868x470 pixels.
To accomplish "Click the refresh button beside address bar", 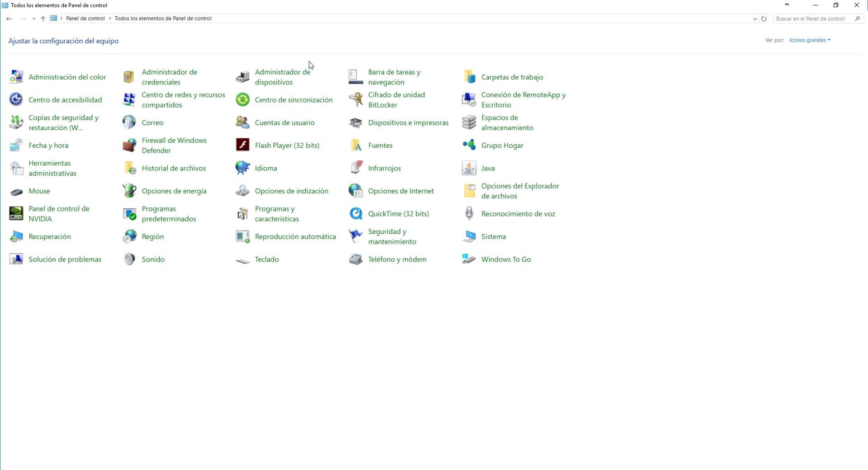I will click(764, 19).
